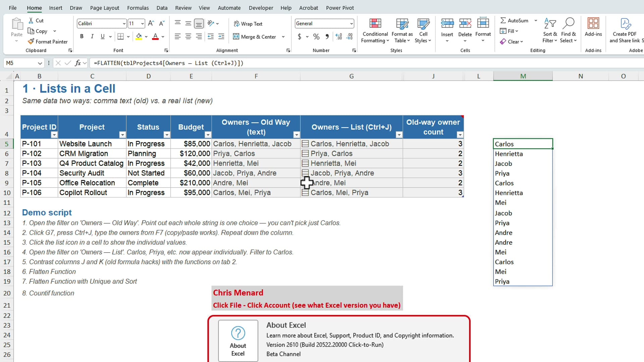The height and width of the screenshot is (362, 644).
Task: Click Merge & Center button
Action: point(255,37)
